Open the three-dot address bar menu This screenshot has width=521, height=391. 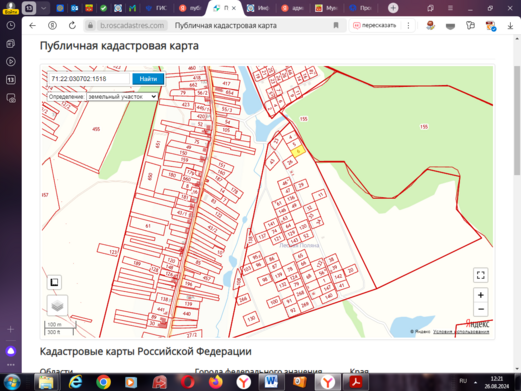point(408,25)
